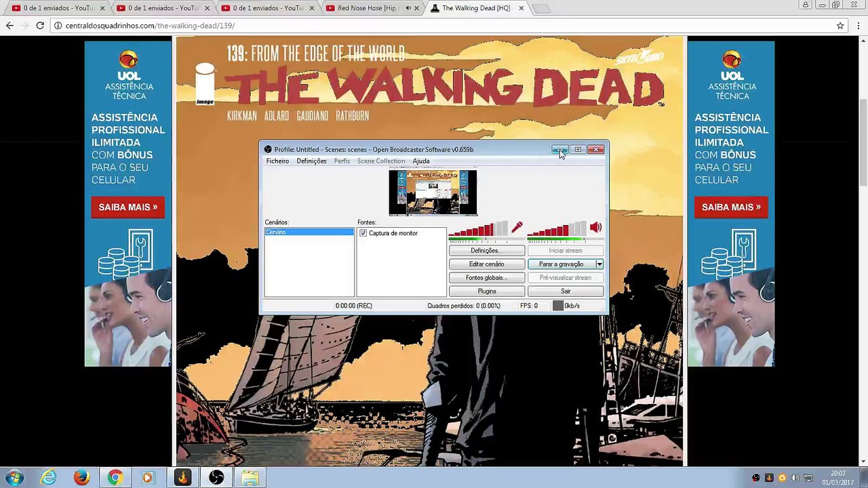Open the Ficheiro menu
Image resolution: width=868 pixels, height=488 pixels.
point(277,161)
